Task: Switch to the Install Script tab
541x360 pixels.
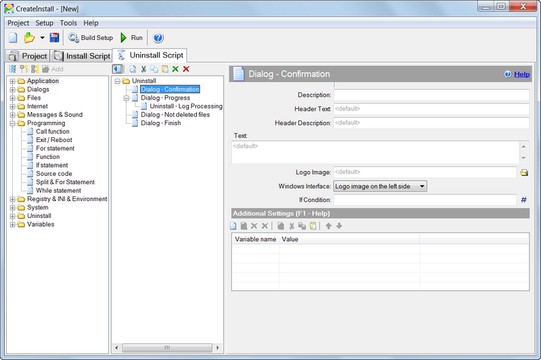Action: coord(82,56)
